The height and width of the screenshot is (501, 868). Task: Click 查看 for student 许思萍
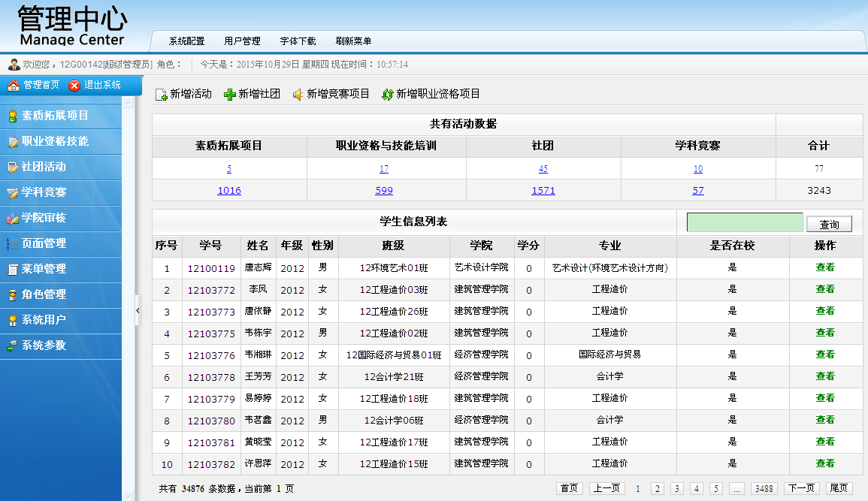825,463
